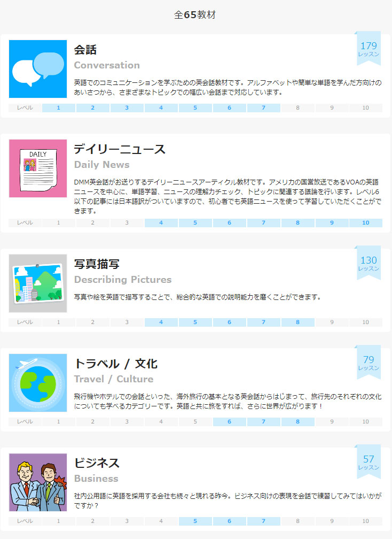
Task: Select level 5 in Business level bar
Action: (x=195, y=521)
